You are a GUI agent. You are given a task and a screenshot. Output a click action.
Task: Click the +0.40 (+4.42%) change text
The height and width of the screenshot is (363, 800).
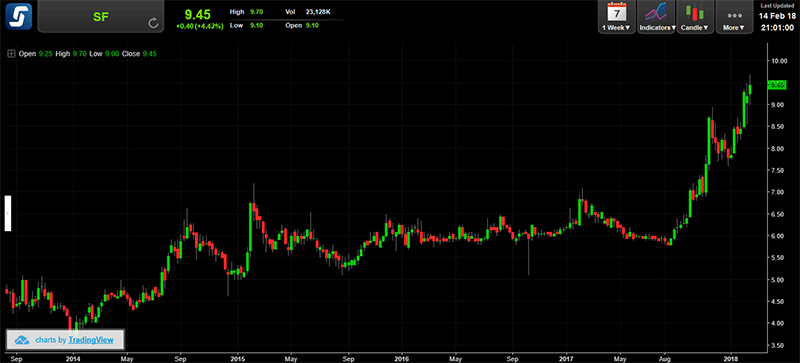(x=199, y=26)
